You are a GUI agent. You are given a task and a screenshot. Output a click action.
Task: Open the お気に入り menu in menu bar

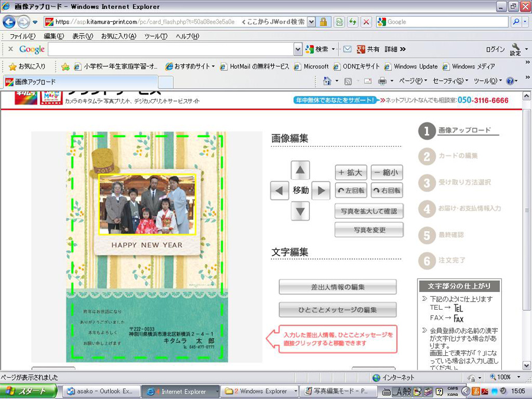click(118, 36)
